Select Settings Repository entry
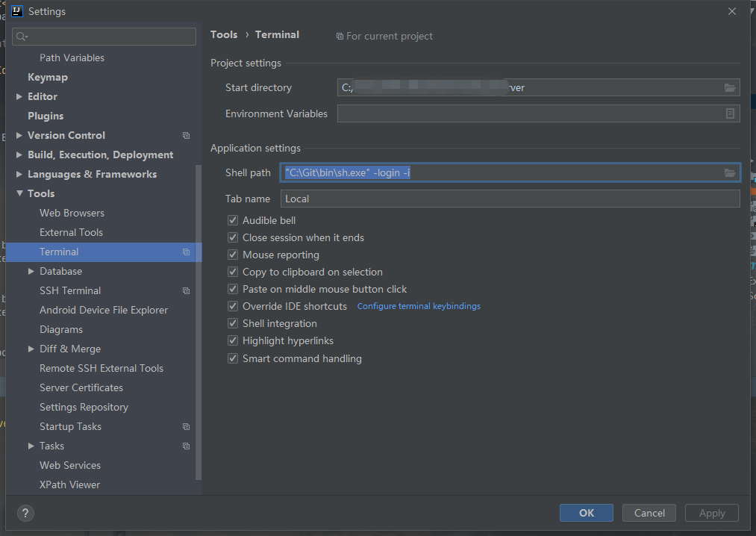This screenshot has height=536, width=756. pos(84,407)
